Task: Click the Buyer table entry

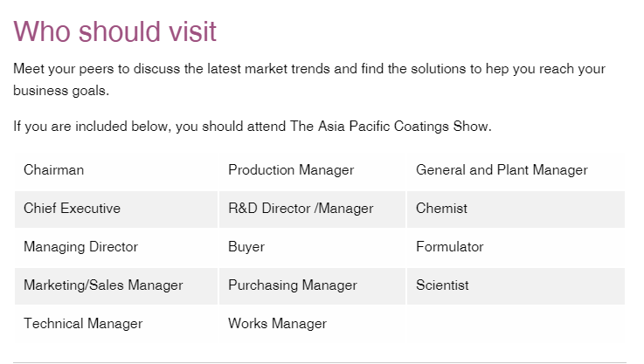Action: tap(246, 247)
